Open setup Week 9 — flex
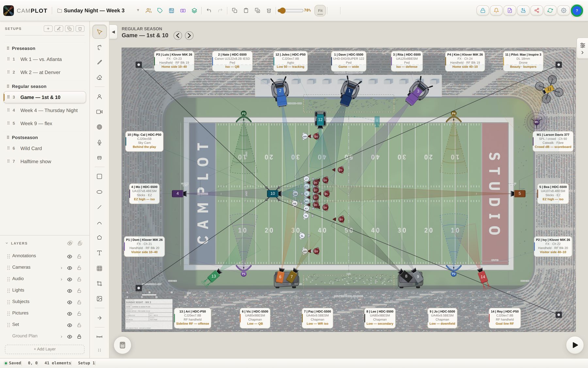The width and height of the screenshot is (588, 368). click(45, 123)
